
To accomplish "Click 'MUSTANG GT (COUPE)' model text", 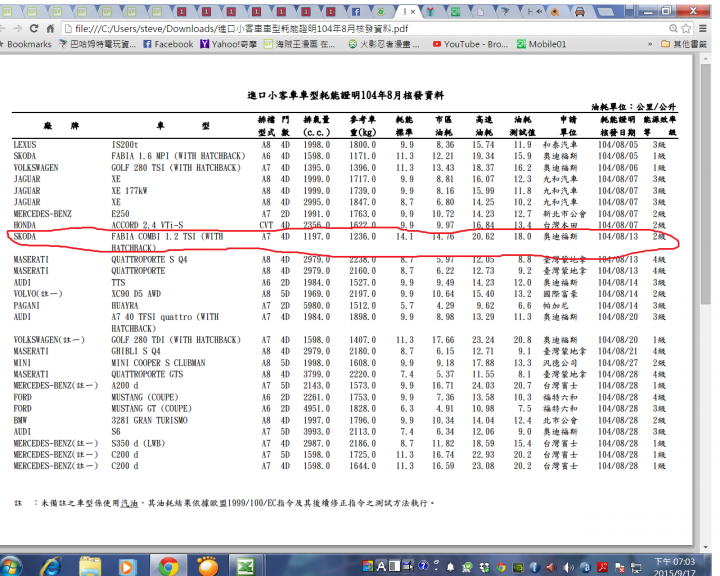I will pos(151,409).
